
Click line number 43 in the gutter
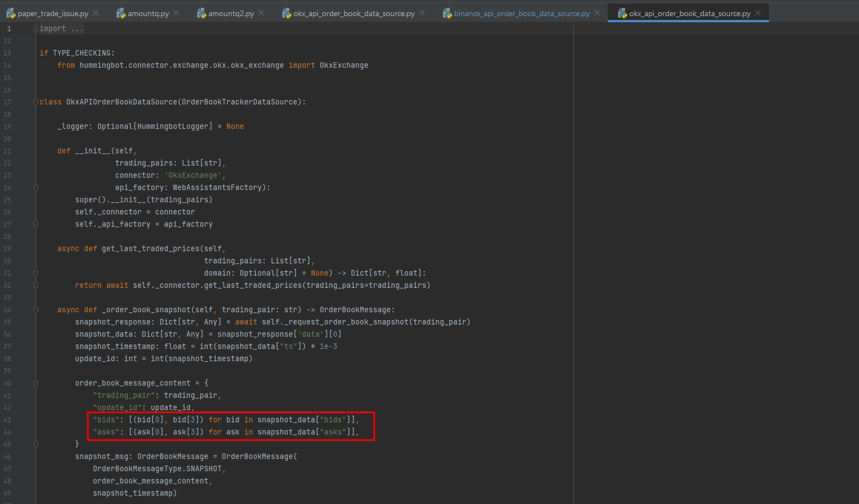pyautogui.click(x=8, y=420)
